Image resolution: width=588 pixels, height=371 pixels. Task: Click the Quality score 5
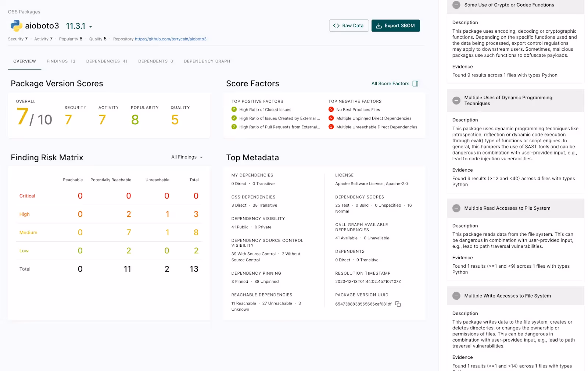[175, 119]
